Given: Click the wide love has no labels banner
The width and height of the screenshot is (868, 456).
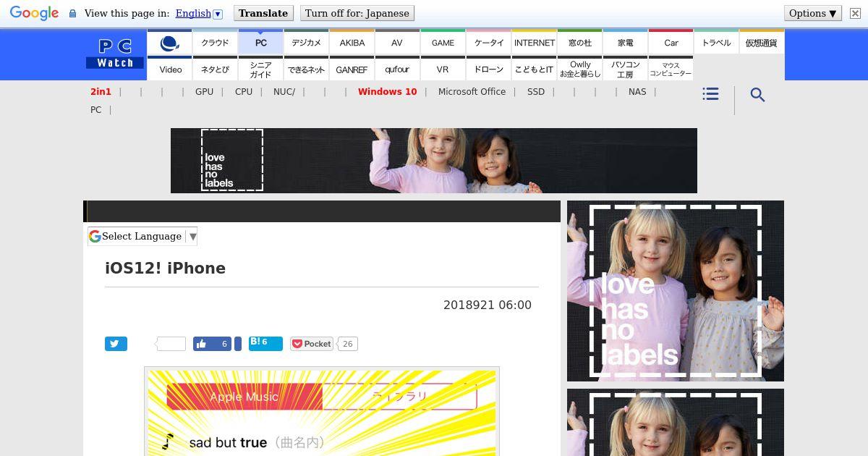Looking at the screenshot, I should pyautogui.click(x=434, y=161).
